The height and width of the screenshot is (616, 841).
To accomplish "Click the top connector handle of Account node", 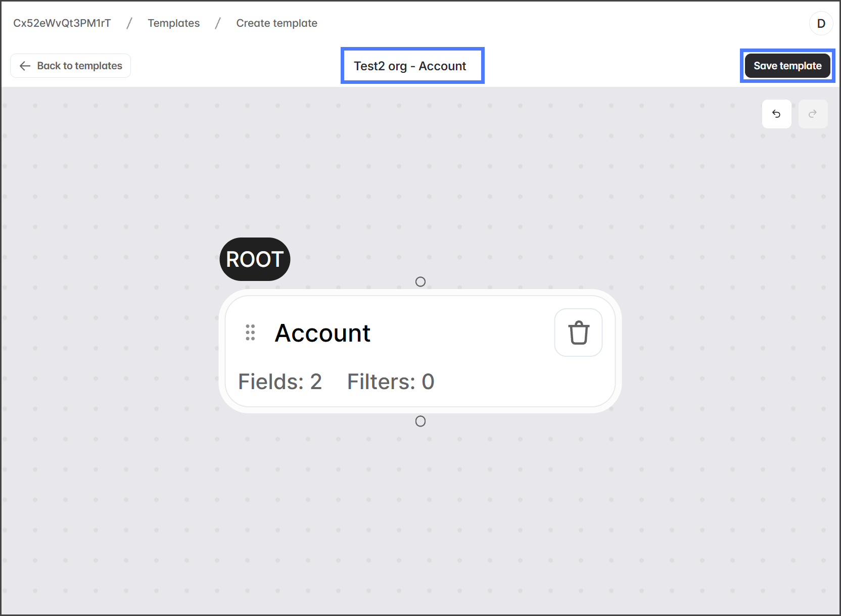I will point(420,282).
